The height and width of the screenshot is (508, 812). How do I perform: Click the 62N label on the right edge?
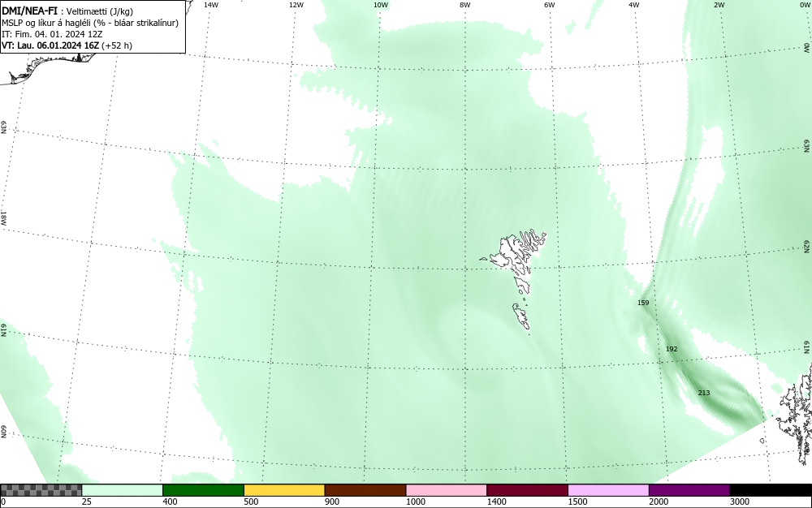click(807, 246)
